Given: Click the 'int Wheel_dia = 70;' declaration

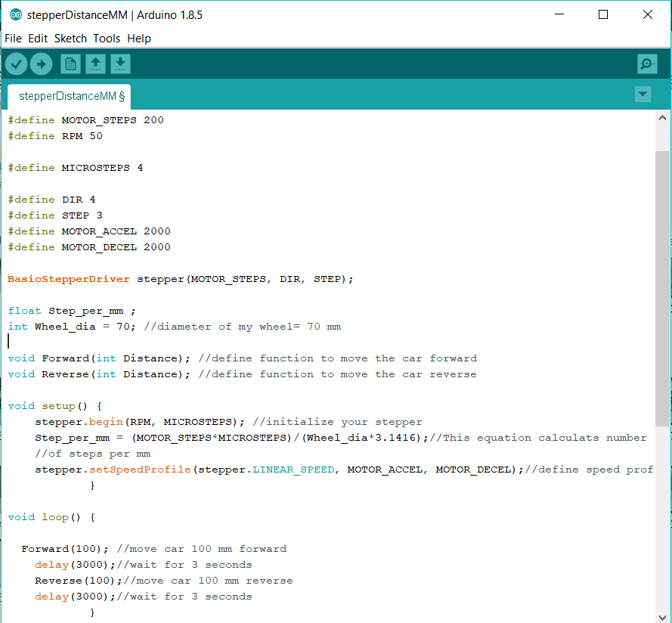Looking at the screenshot, I should coord(72,327).
